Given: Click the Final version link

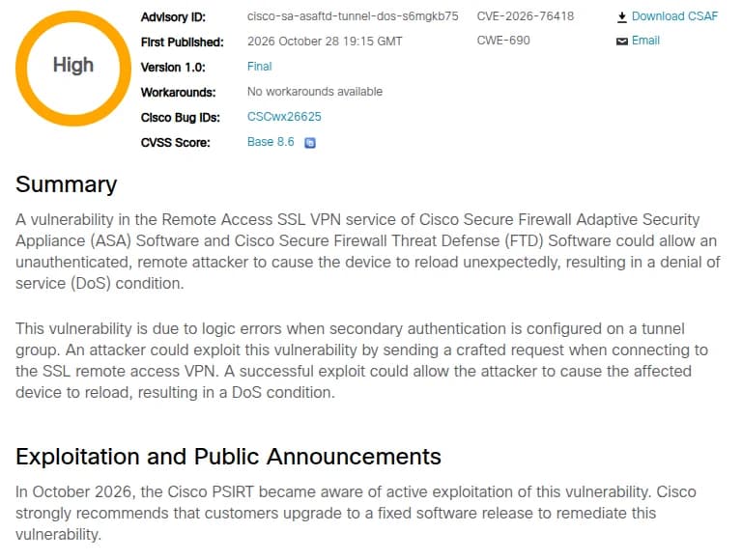Looking at the screenshot, I should (x=259, y=67).
